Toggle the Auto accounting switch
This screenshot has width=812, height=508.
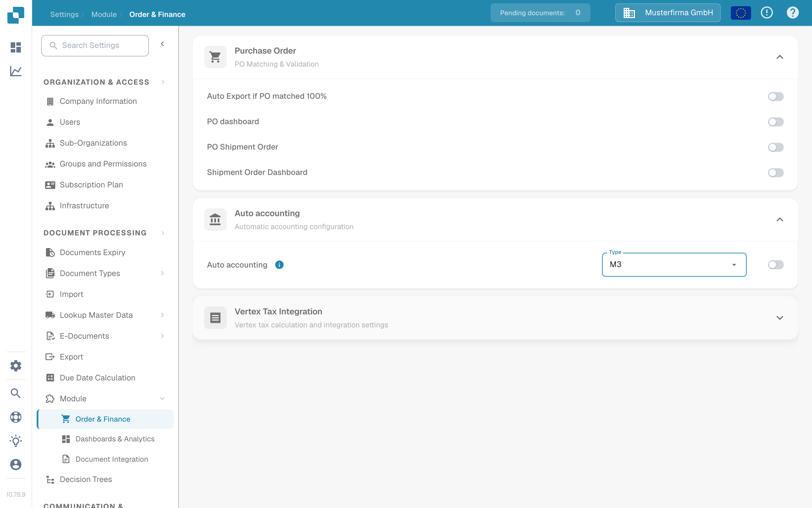pyautogui.click(x=776, y=265)
